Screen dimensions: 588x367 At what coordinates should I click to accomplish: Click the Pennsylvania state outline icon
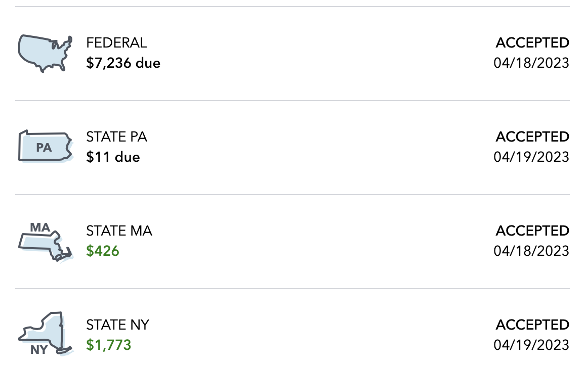coord(45,147)
